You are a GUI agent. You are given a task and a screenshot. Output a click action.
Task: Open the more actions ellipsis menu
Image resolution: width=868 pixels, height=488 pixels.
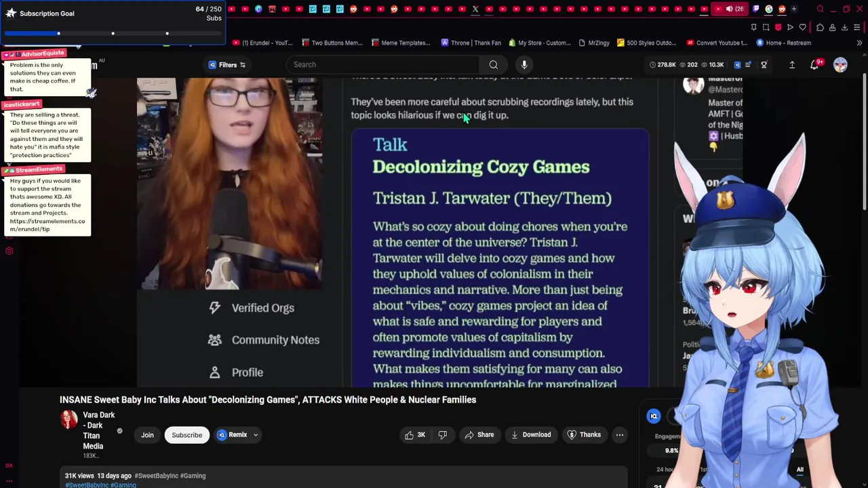tap(620, 435)
